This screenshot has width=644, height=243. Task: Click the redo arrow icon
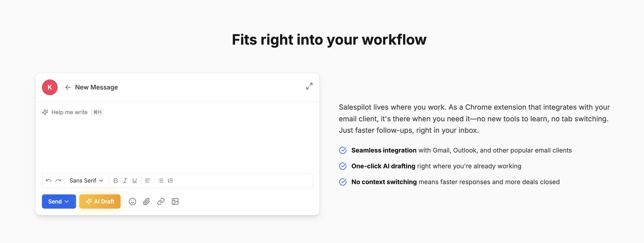coord(58,181)
